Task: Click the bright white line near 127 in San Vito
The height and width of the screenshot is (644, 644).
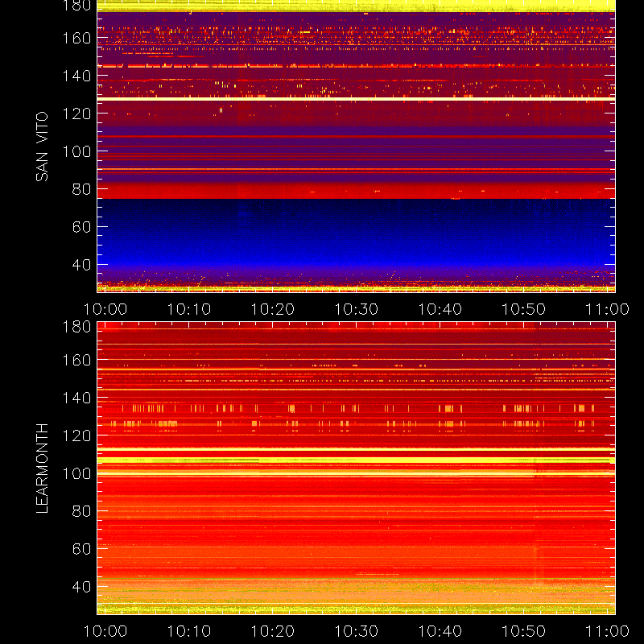Action: pos(356,99)
